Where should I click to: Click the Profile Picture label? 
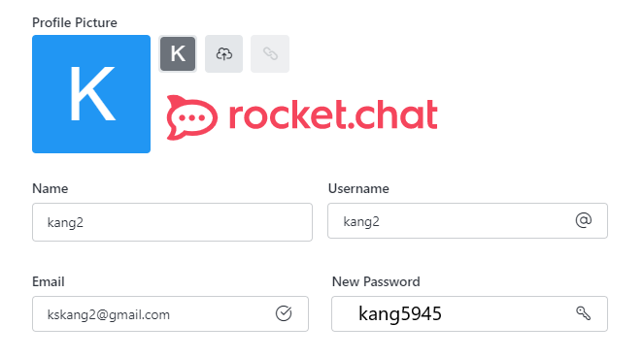75,22
